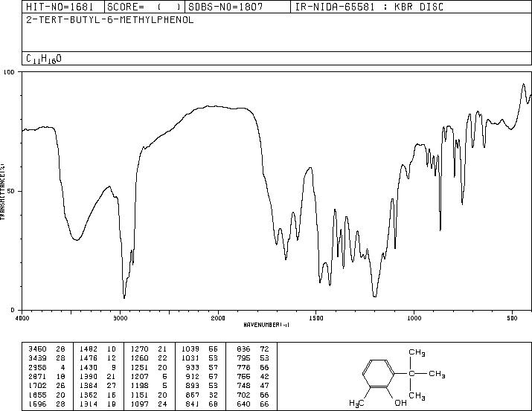The width and height of the screenshot is (532, 411).
Task: Click peak table entry 3460
Action: pyautogui.click(x=37, y=349)
